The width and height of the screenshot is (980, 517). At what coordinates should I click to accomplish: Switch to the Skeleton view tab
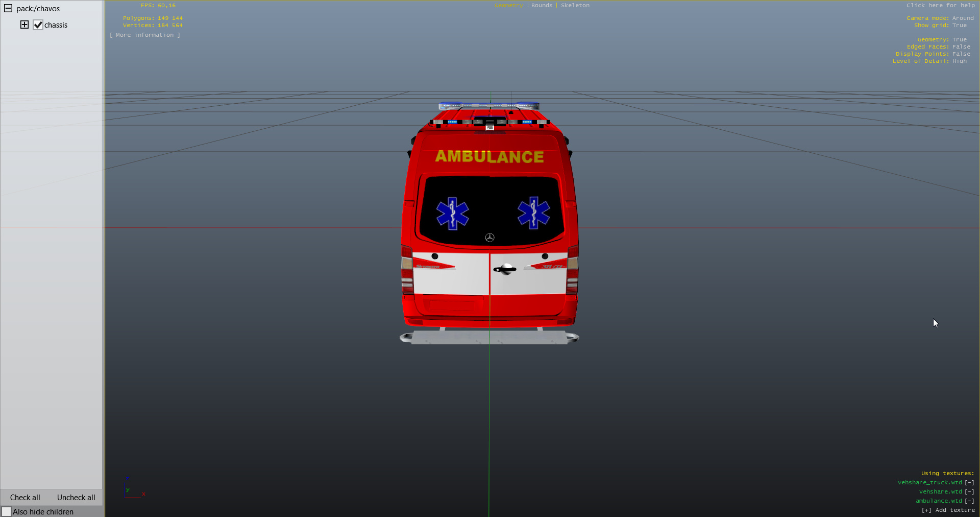tap(575, 5)
